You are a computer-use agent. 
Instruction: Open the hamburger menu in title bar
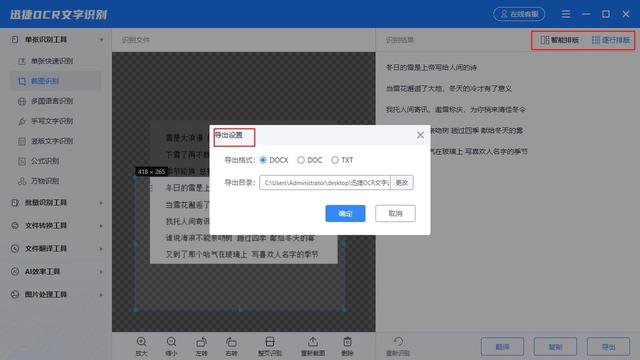pos(566,14)
